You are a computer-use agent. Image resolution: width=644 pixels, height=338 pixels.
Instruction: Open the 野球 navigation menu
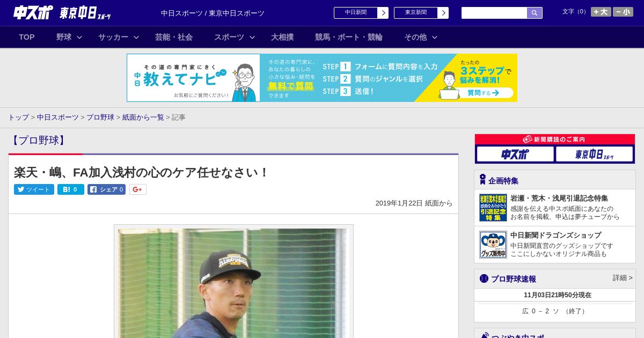click(x=64, y=37)
